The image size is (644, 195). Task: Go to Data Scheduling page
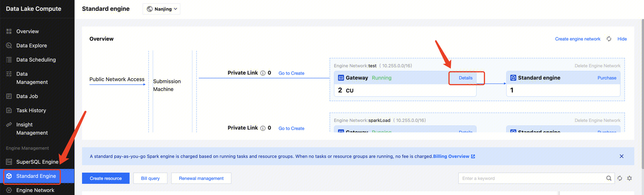36,60
